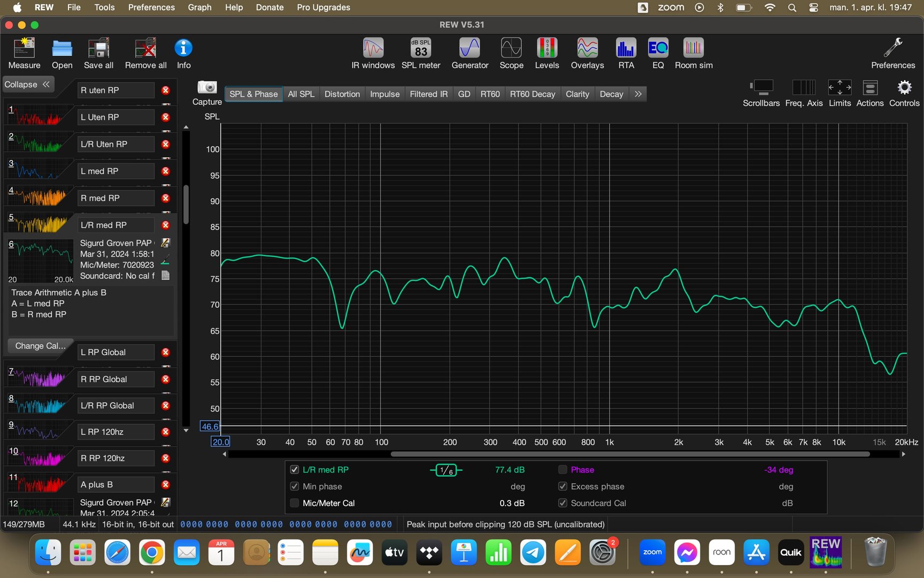
Task: Open the RTA analyzer window
Action: (626, 54)
